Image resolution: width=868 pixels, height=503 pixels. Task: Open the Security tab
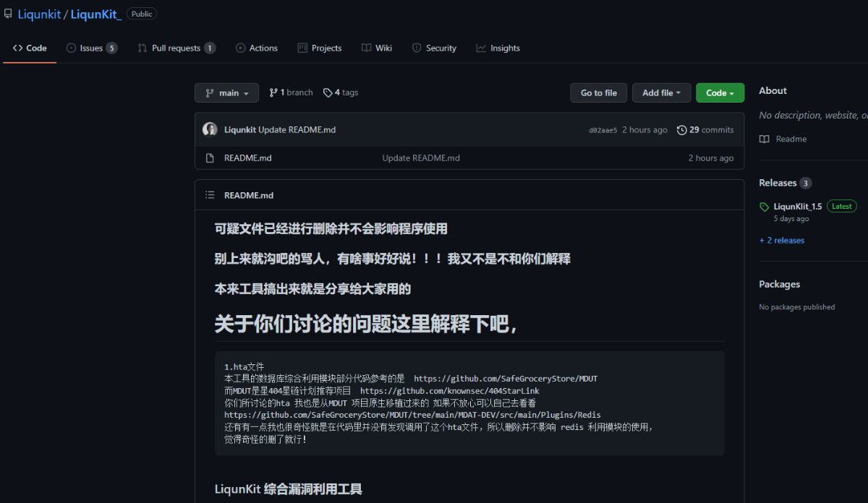coord(434,48)
